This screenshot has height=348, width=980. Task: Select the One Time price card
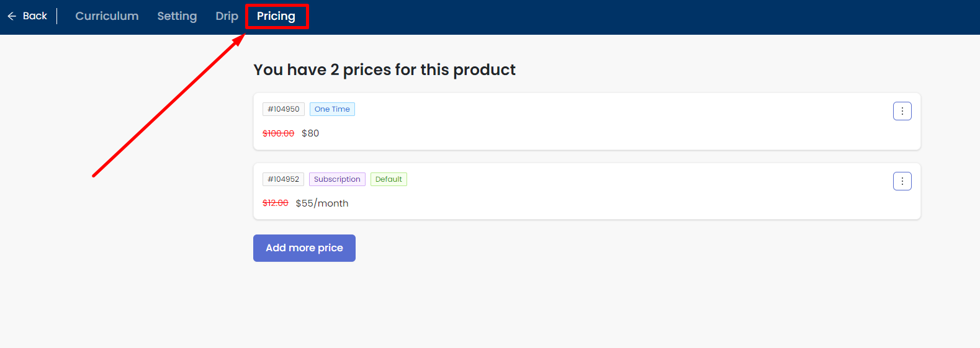[587, 122]
